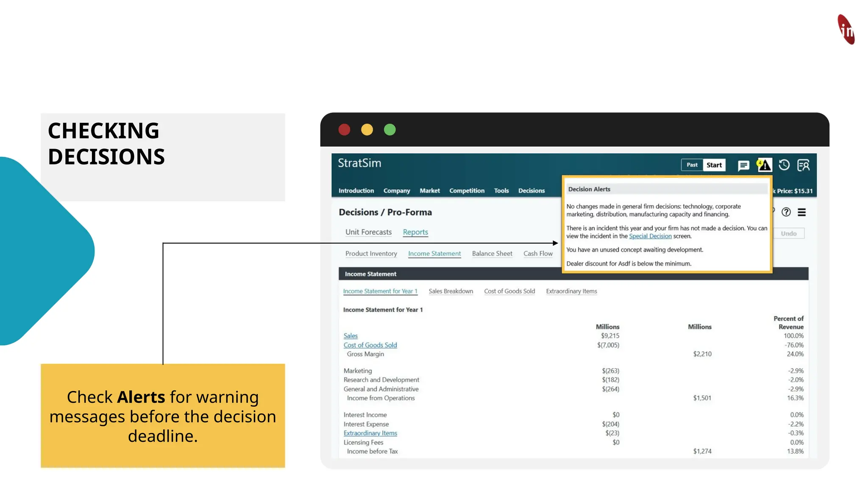Viewport: 868px width, 488px height.
Task: Select the 16.3% operating income percentage
Action: pyautogui.click(x=795, y=398)
